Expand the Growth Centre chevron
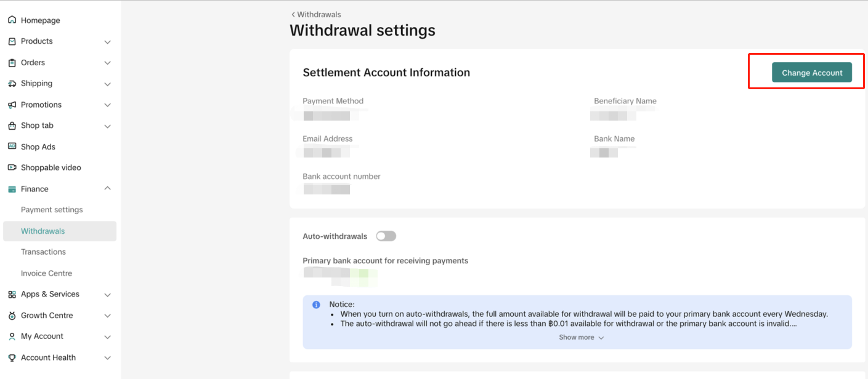The width and height of the screenshot is (868, 379). [108, 316]
